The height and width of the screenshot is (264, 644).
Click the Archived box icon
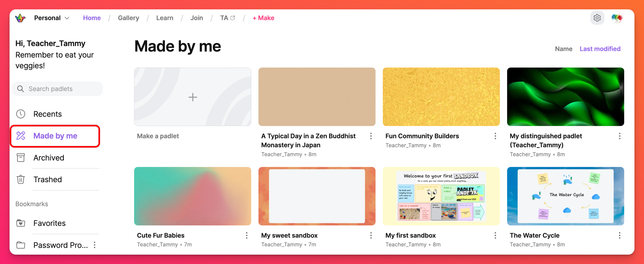pos(21,158)
